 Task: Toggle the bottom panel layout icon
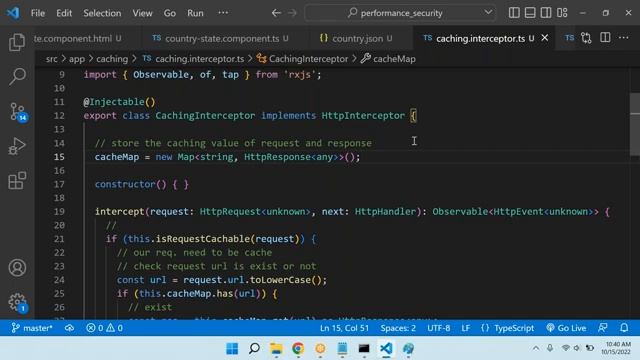(530, 13)
